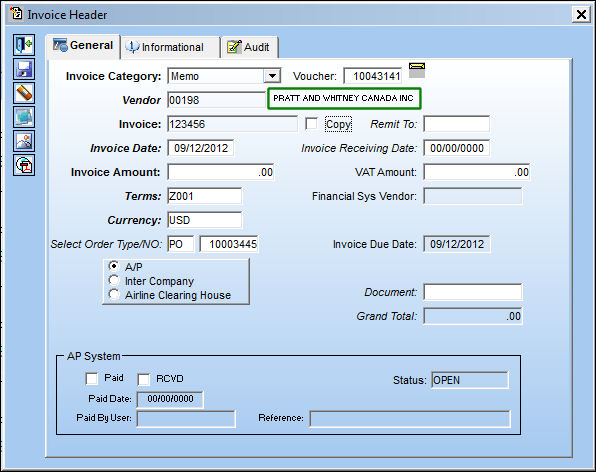Click the PDF document icon in sidebar

pyautogui.click(x=24, y=165)
